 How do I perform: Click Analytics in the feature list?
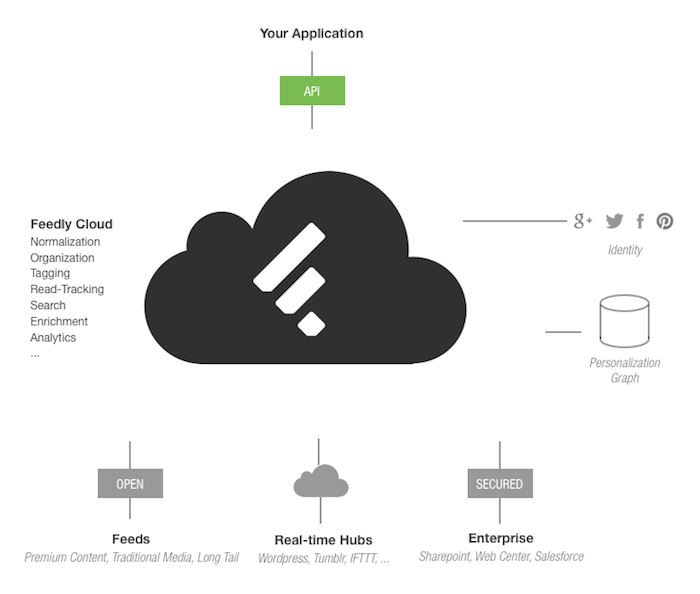pyautogui.click(x=53, y=338)
